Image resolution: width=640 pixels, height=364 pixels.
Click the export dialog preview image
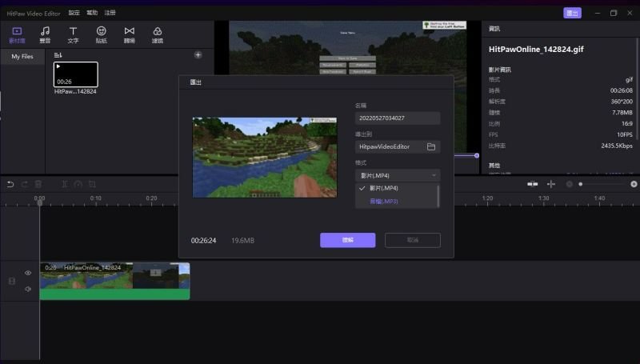click(x=265, y=158)
